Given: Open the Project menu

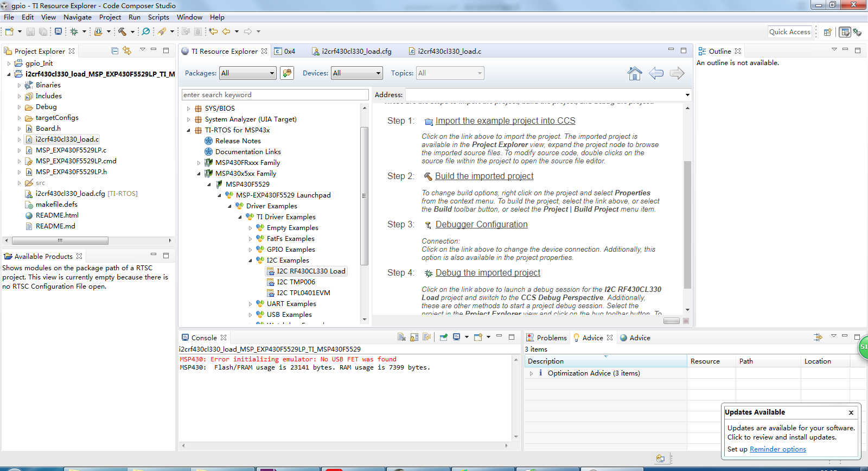Looking at the screenshot, I should tap(110, 17).
